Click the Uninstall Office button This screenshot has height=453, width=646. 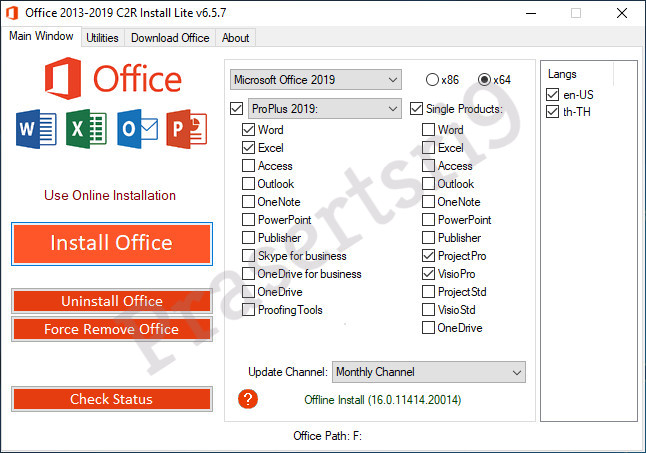coord(112,301)
